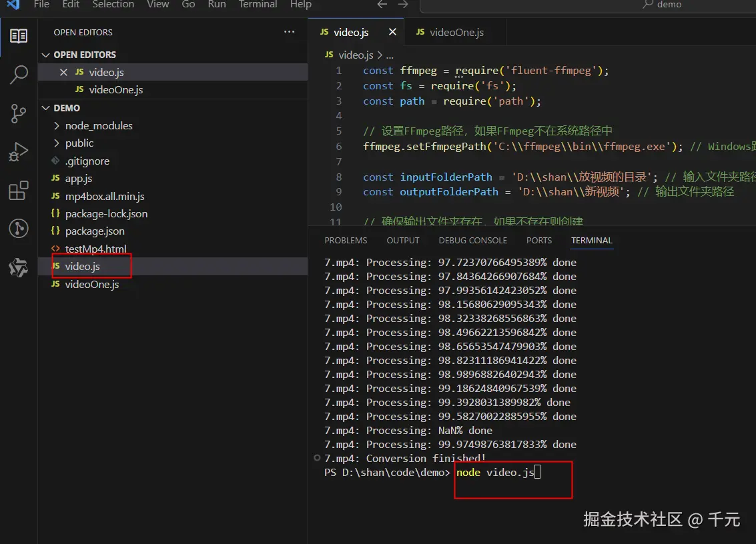This screenshot has width=756, height=544.
Task: Click 'fluent-ffmpeg' string on line 1
Action: pyautogui.click(x=551, y=71)
